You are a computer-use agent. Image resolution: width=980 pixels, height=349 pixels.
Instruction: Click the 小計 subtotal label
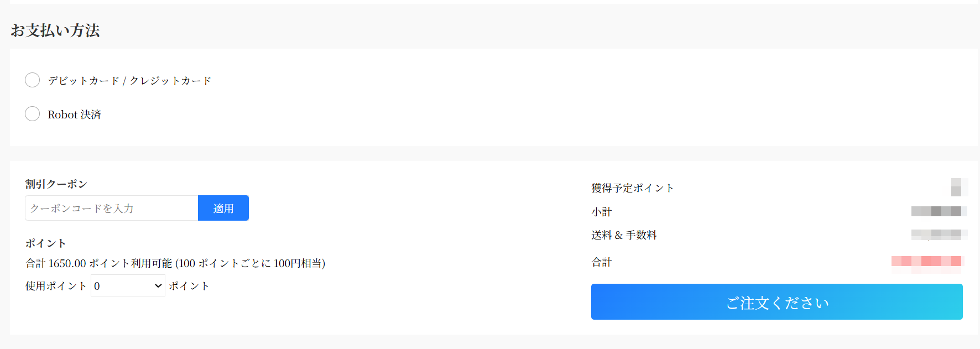(x=602, y=212)
